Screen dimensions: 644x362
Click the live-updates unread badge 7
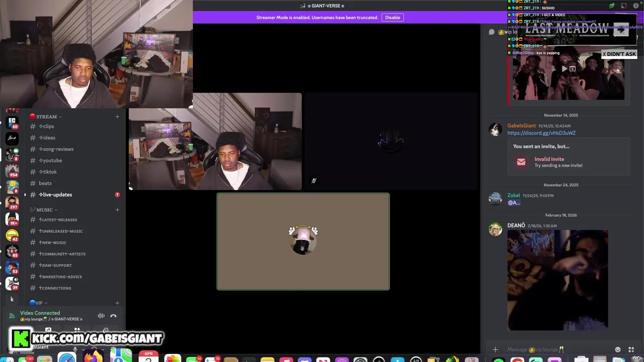pyautogui.click(x=117, y=195)
